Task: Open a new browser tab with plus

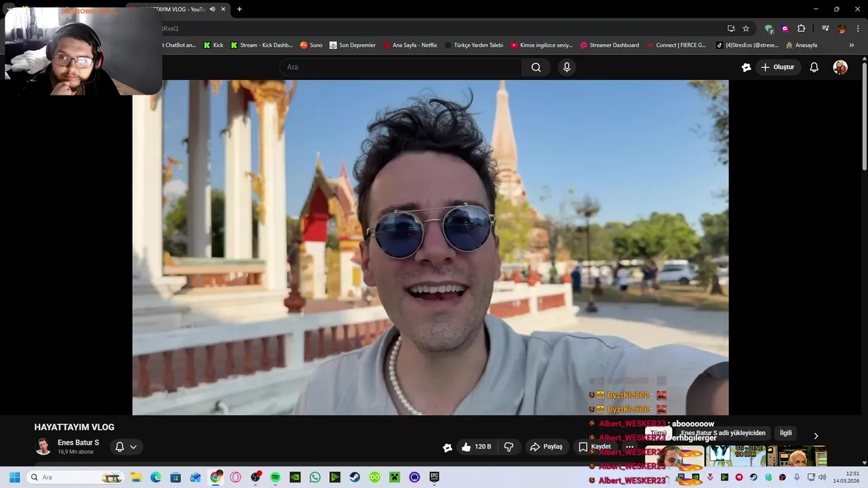Action: coord(239,9)
